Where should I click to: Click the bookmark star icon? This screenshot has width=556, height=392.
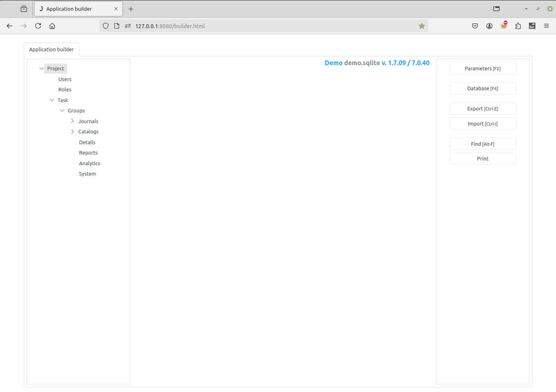point(421,26)
